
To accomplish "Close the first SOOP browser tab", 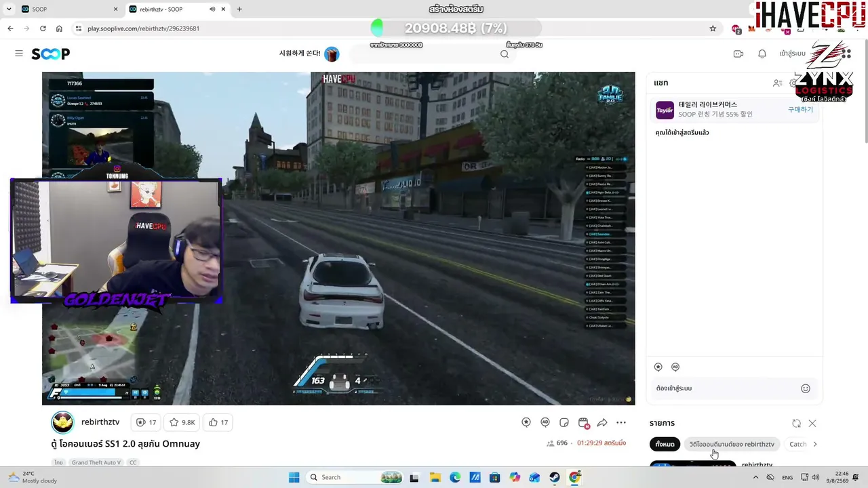I will [x=115, y=9].
